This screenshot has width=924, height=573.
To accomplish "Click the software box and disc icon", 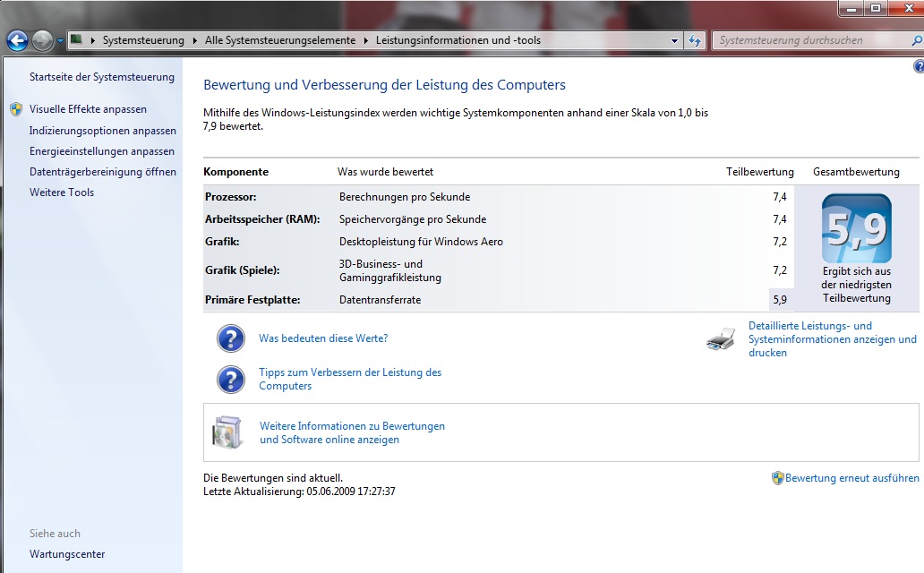I will 227,432.
